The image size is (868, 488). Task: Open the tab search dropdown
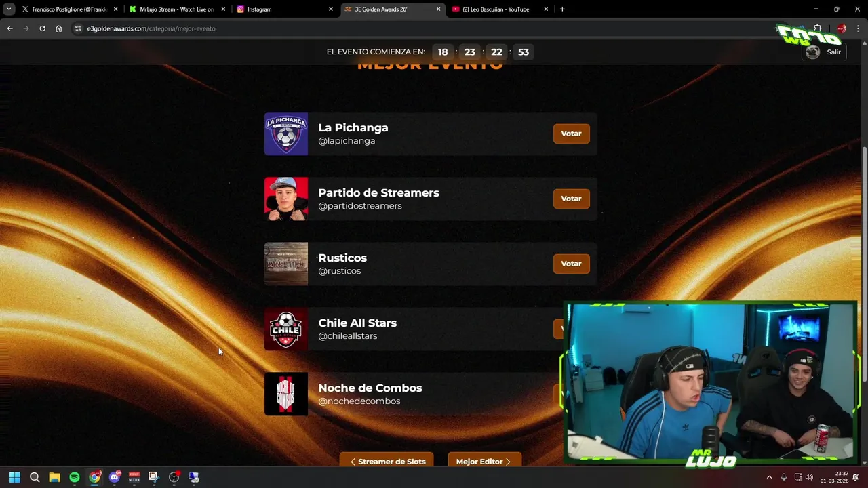9,9
